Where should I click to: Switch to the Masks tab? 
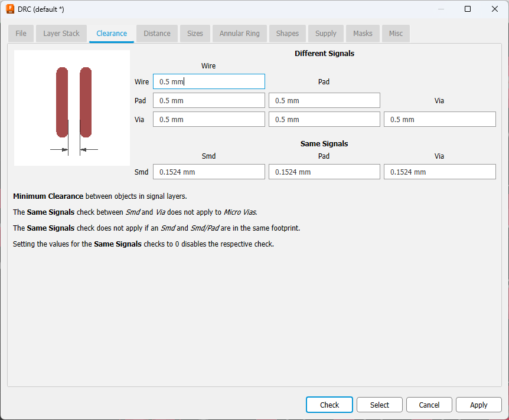tap(363, 34)
